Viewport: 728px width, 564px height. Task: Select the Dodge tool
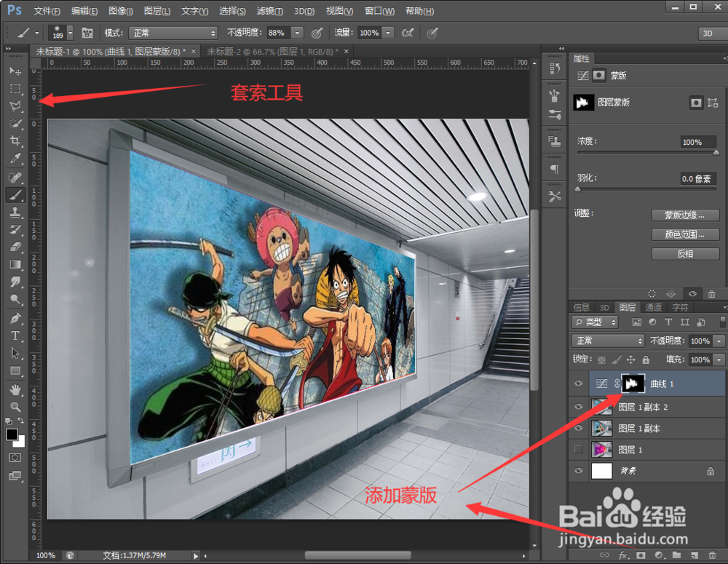(x=15, y=299)
